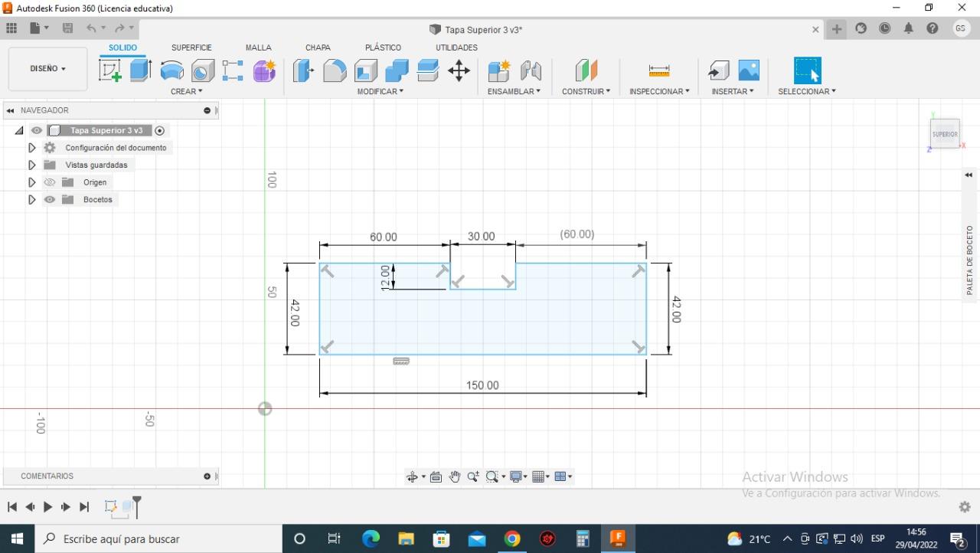Image resolution: width=980 pixels, height=553 pixels.
Task: Switch to the CHAPA tab
Action: pos(318,47)
